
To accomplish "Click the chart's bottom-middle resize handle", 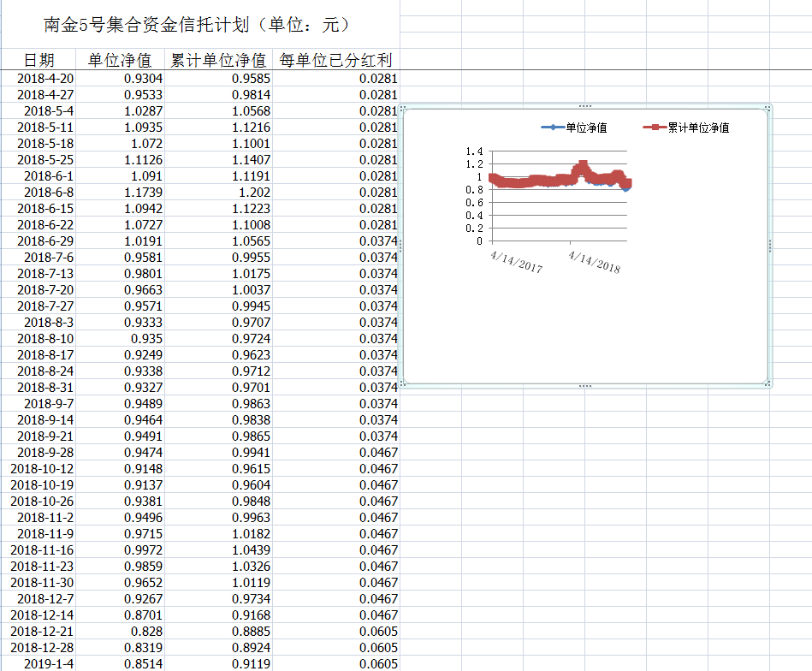I will (x=585, y=385).
